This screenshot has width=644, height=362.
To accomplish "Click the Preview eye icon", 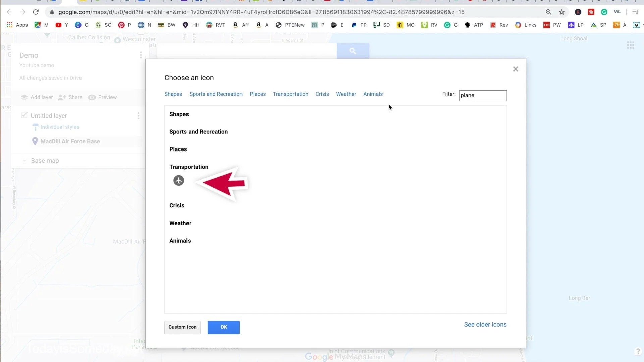I will (92, 97).
